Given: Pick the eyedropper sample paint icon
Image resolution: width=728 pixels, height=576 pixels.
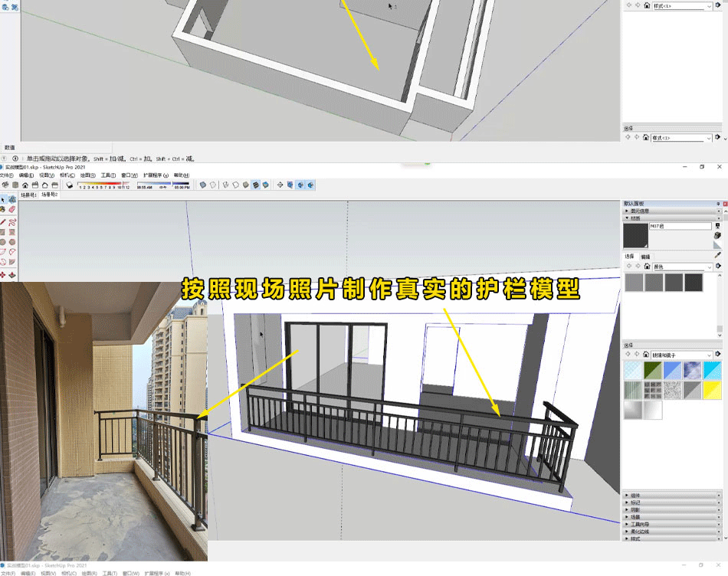Looking at the screenshot, I should (x=717, y=255).
